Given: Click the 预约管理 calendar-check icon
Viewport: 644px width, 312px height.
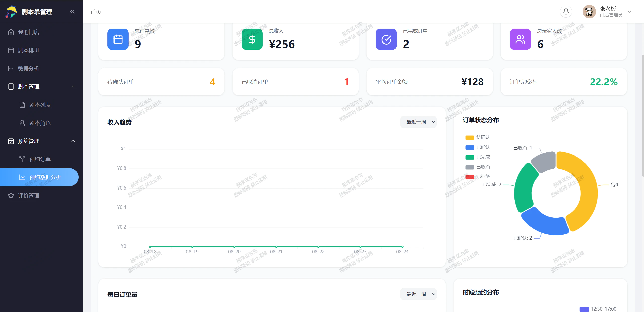Looking at the screenshot, I should 11,141.
